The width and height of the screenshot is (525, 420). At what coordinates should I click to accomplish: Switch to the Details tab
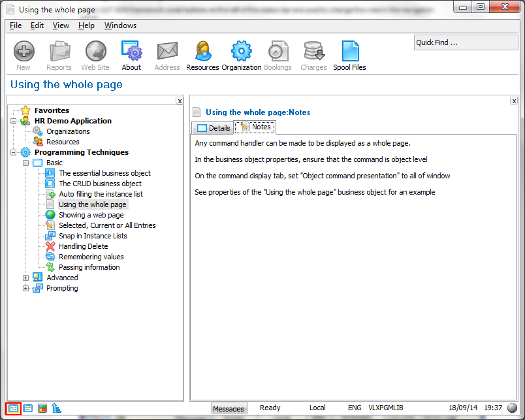pos(213,128)
